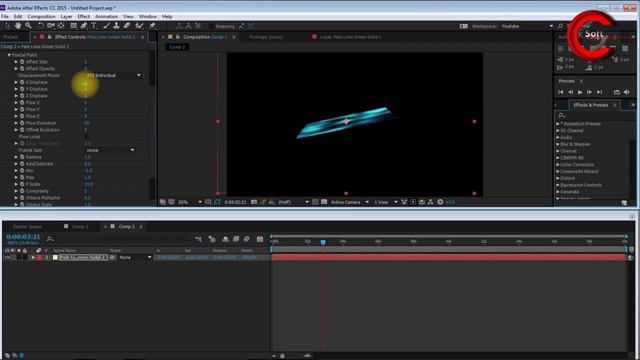Expand the Animation Presets category
This screenshot has height=360, width=640.
point(558,124)
